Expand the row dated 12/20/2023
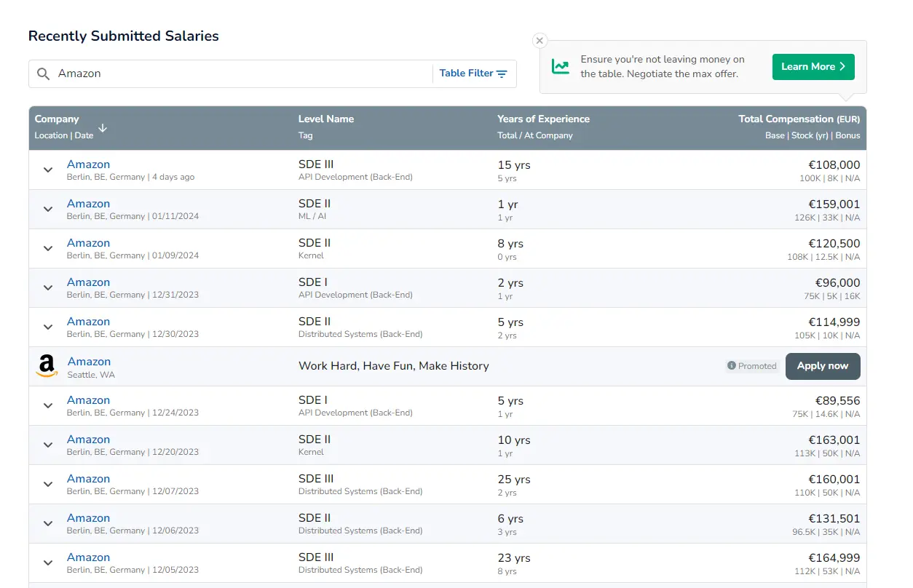Screen dimensions: 913x588 (48, 445)
